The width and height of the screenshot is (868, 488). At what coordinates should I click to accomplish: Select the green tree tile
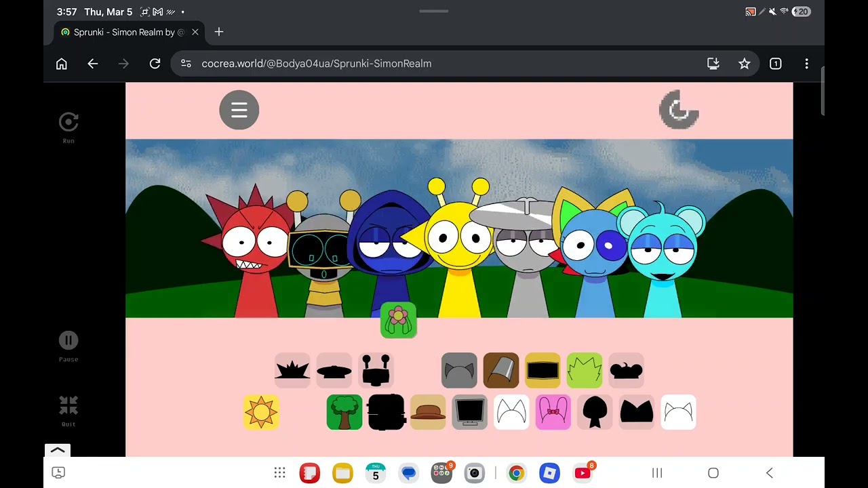[344, 412]
